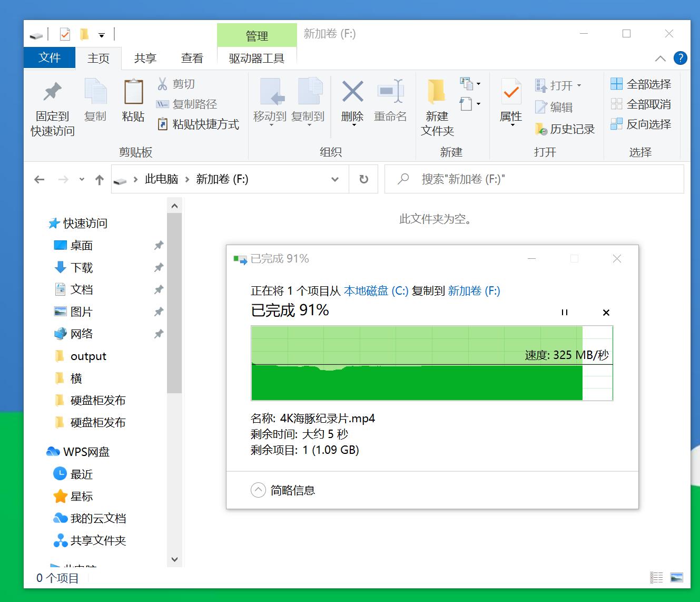The height and width of the screenshot is (602, 700).
Task: Select 全部选择 to select all items
Action: [640, 83]
